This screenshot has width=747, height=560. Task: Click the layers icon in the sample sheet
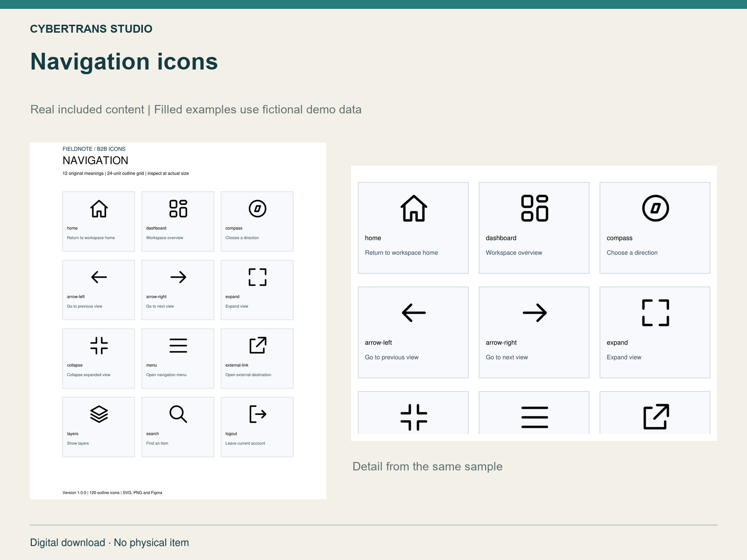[99, 414]
